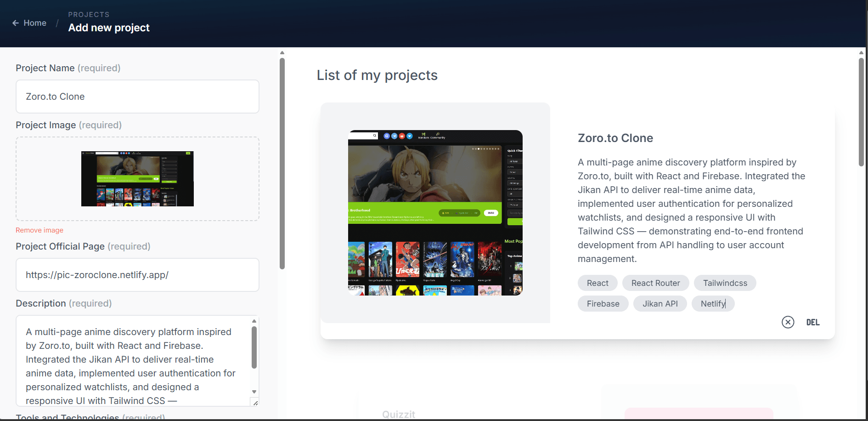Click the form panel scroll up arrow
Image resolution: width=868 pixels, height=421 pixels.
(x=282, y=52)
